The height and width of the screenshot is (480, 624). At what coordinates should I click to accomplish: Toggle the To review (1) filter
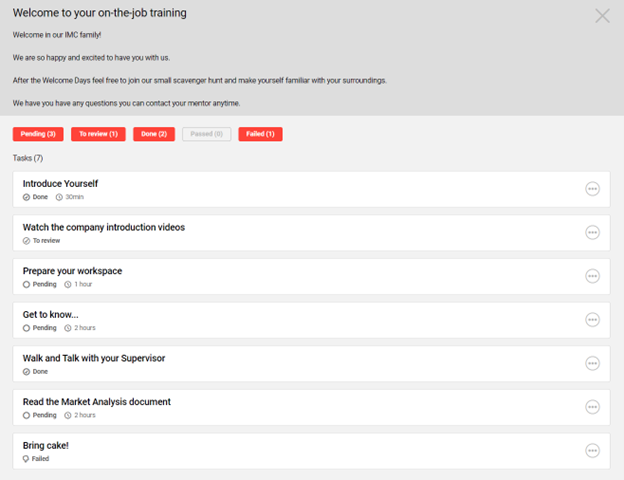tap(98, 134)
